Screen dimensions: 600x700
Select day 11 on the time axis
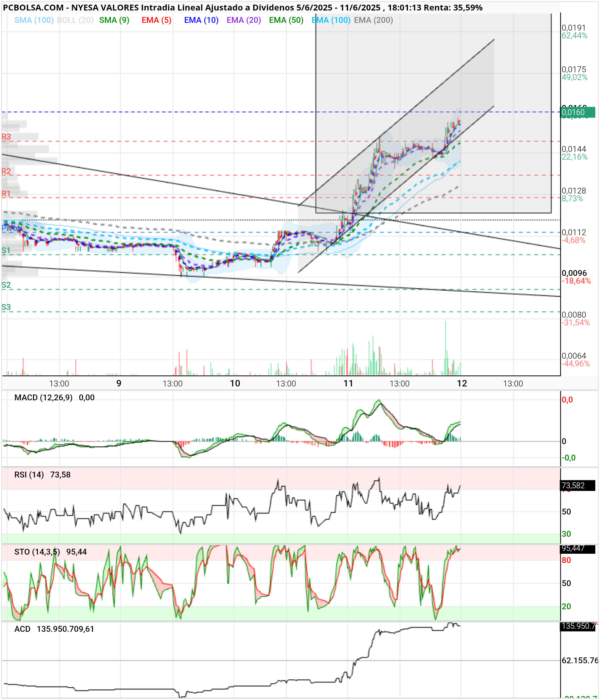[348, 383]
